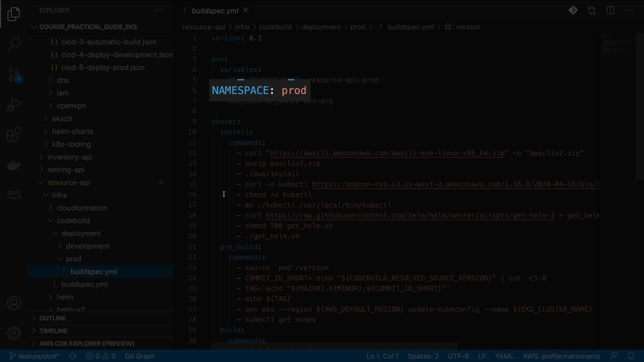This screenshot has width=644, height=362.
Task: Open Accounts menu in activity bar
Action: click(x=14, y=303)
